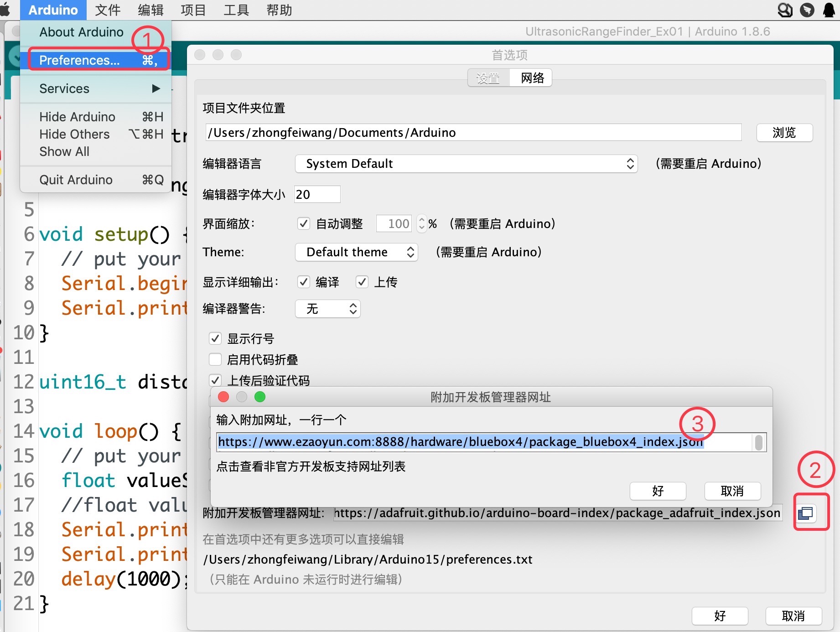Click the additional board URLs text area

point(484,442)
